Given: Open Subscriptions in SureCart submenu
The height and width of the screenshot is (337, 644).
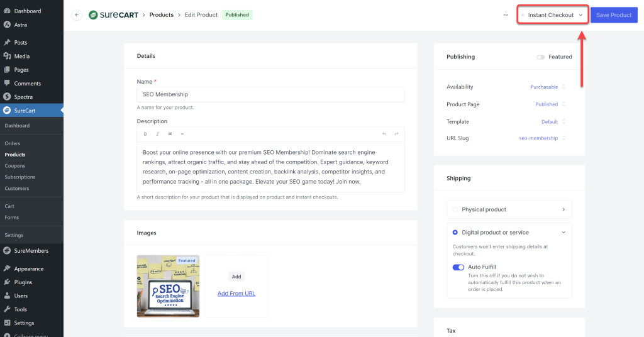Looking at the screenshot, I should [20, 177].
